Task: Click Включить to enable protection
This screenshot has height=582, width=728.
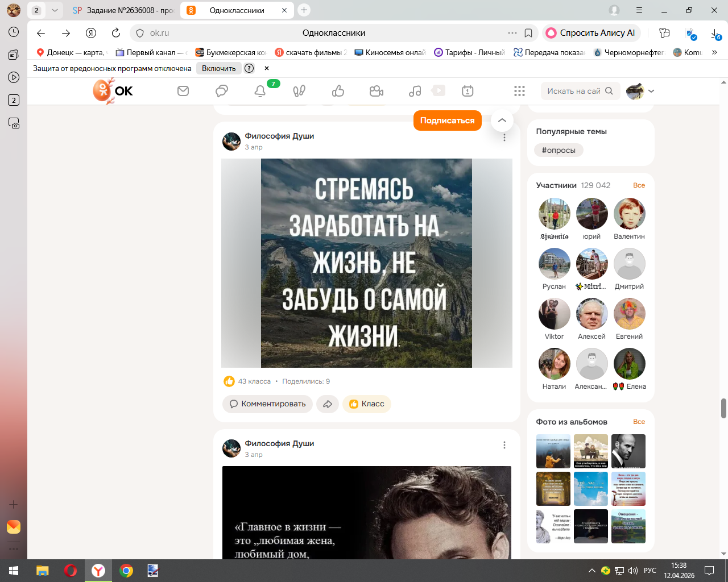Action: point(219,68)
